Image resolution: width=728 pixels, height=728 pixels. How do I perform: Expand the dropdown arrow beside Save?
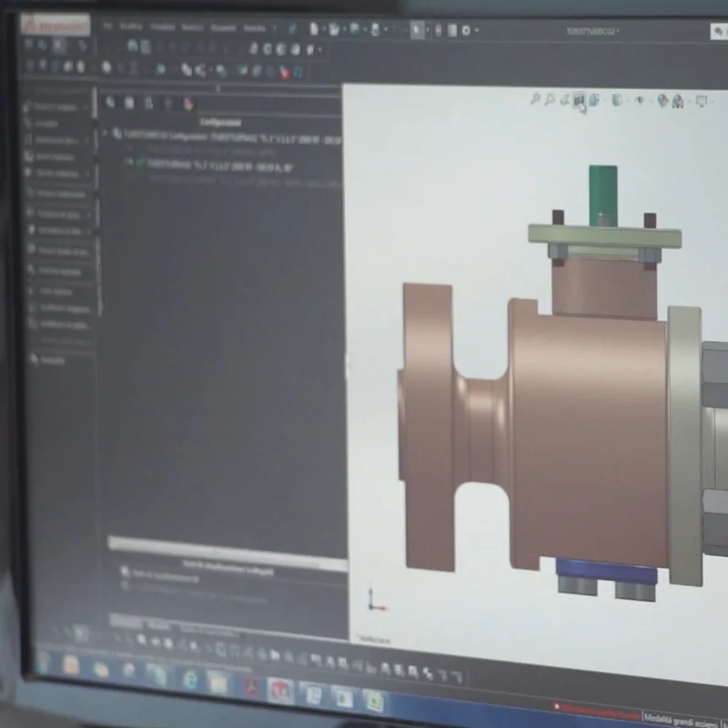[365, 30]
